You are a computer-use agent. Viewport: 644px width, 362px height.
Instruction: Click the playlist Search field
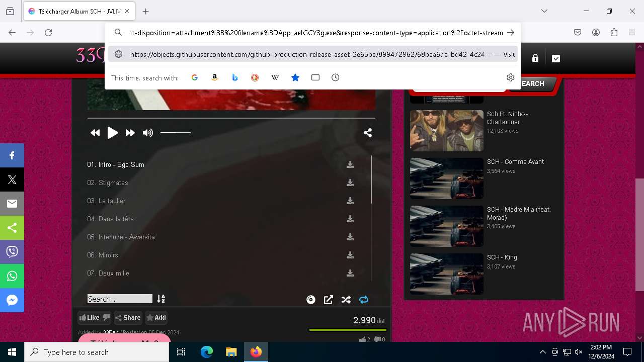(120, 299)
